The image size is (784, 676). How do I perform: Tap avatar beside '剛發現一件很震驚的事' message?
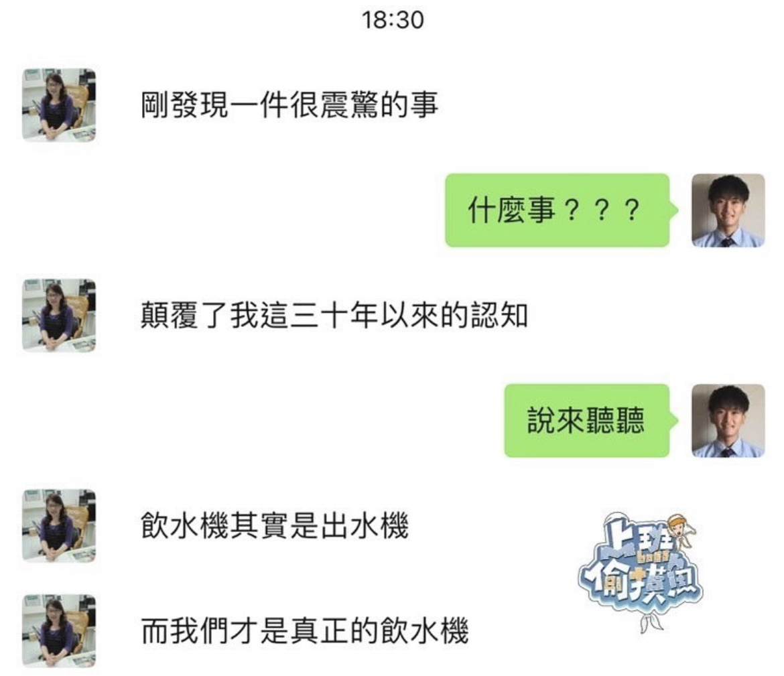(x=59, y=105)
